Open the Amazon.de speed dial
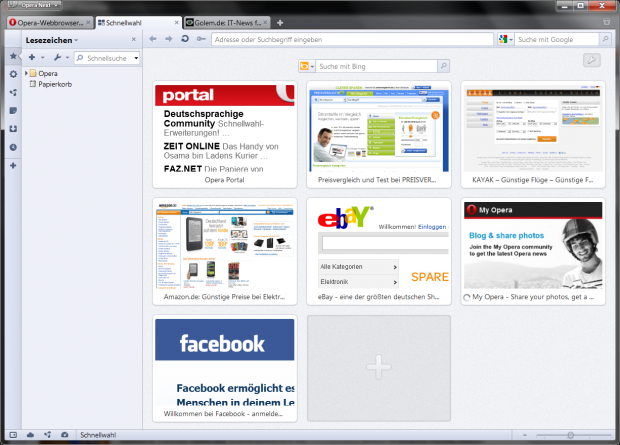 [225, 251]
